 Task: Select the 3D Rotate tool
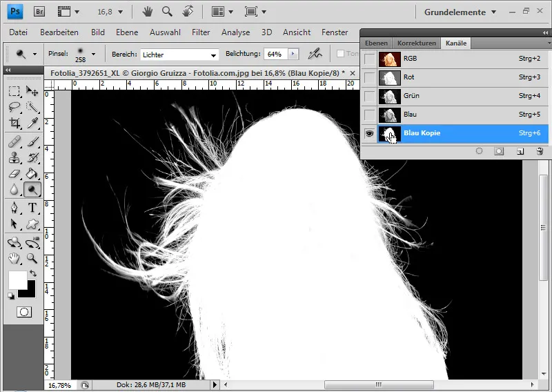click(x=14, y=242)
